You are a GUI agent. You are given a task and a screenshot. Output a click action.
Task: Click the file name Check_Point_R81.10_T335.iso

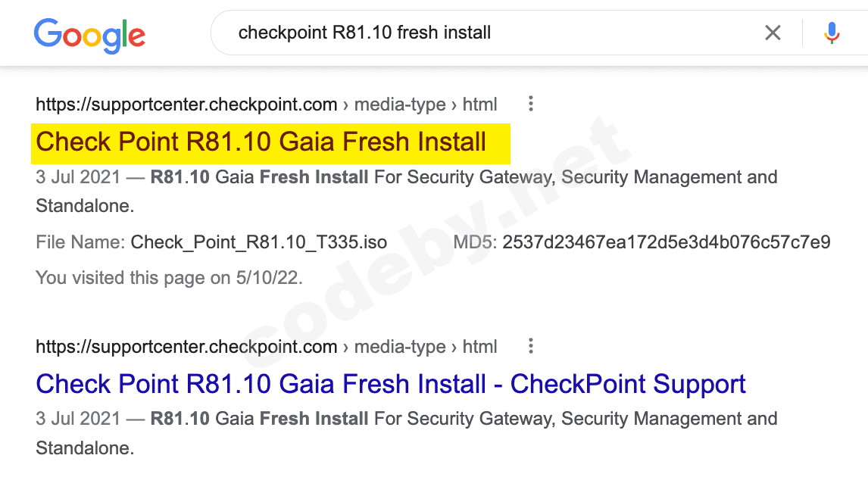258,242
